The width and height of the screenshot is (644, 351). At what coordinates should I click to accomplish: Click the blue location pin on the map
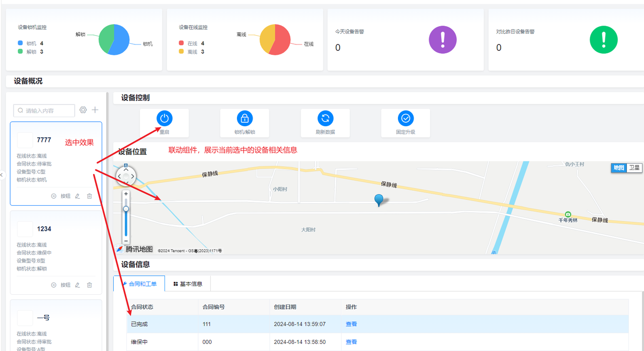(x=379, y=200)
